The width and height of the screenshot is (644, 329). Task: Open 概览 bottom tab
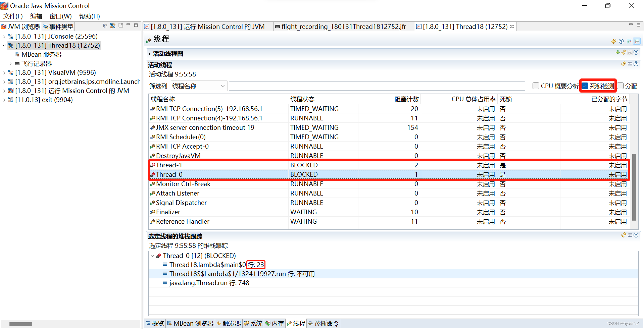pyautogui.click(x=155, y=323)
